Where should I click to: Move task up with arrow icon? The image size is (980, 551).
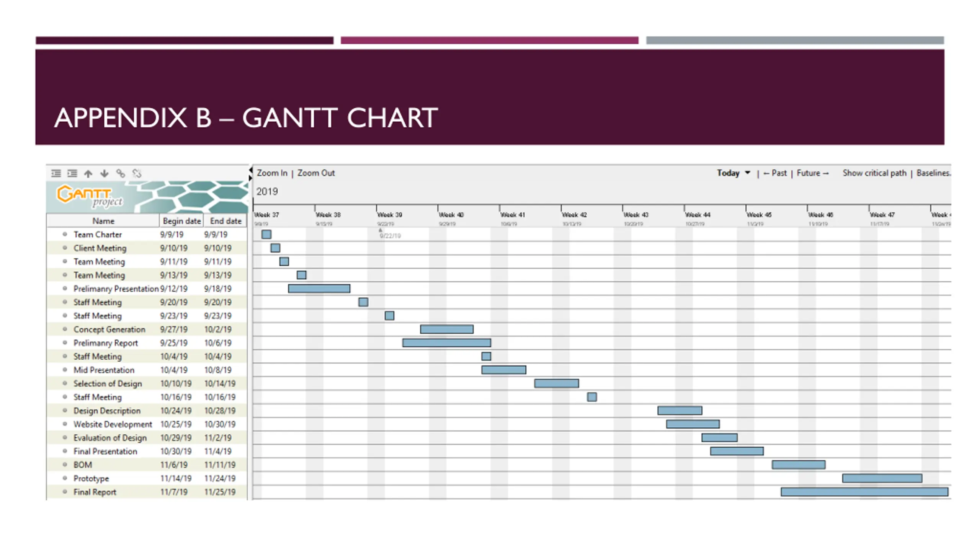[88, 173]
